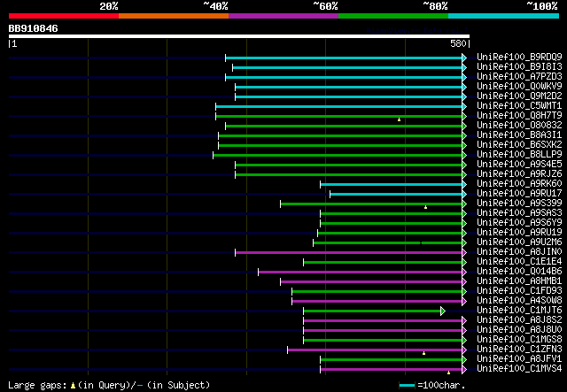Open the UniRef100_A9U2M6 label

(519, 242)
